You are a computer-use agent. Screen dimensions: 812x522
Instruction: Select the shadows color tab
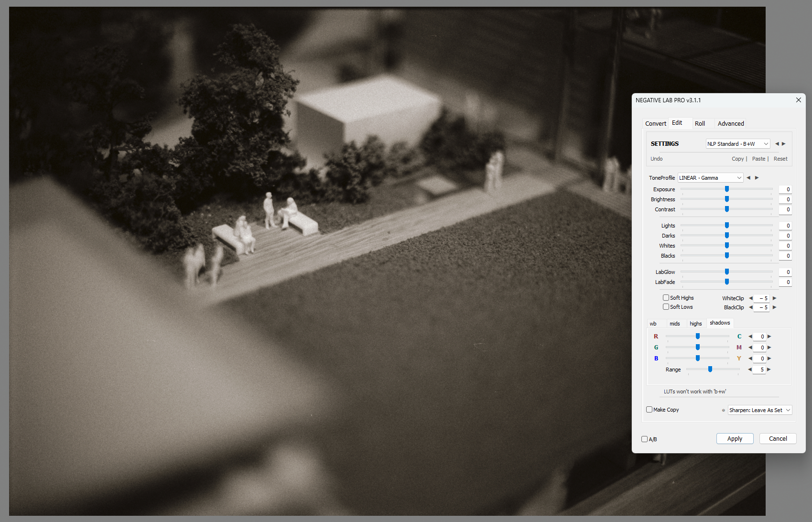click(720, 323)
